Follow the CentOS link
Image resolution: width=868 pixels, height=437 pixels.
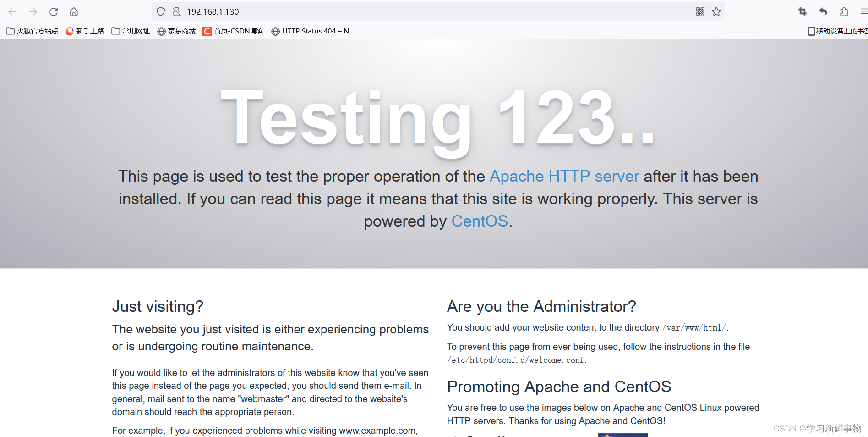[480, 221]
